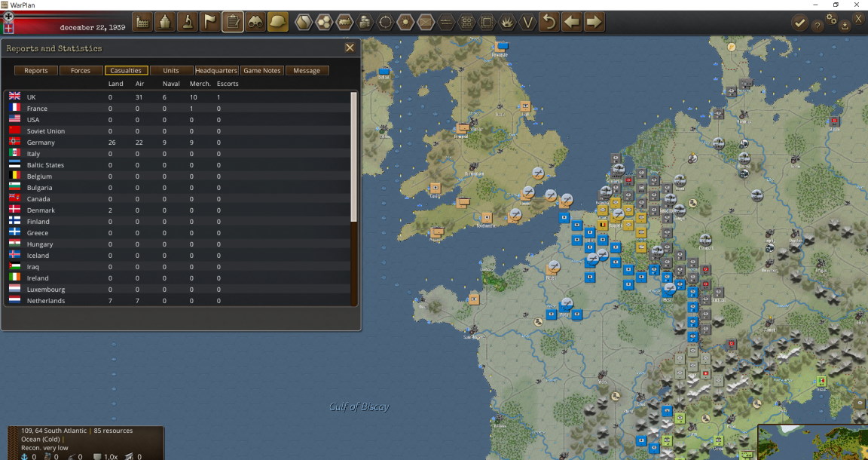Switch to the Reports tab
The width and height of the screenshot is (868, 460).
36,70
